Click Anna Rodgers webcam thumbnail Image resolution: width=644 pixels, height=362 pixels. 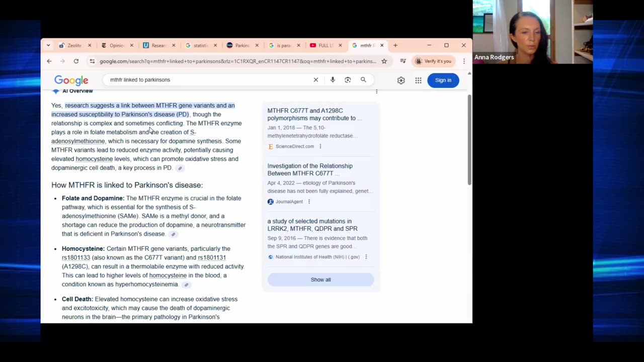pos(533,32)
